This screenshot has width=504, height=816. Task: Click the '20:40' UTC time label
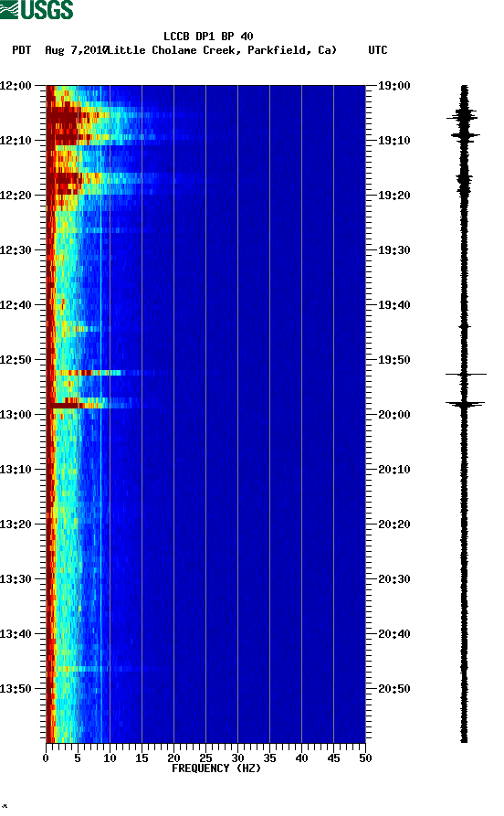(394, 634)
